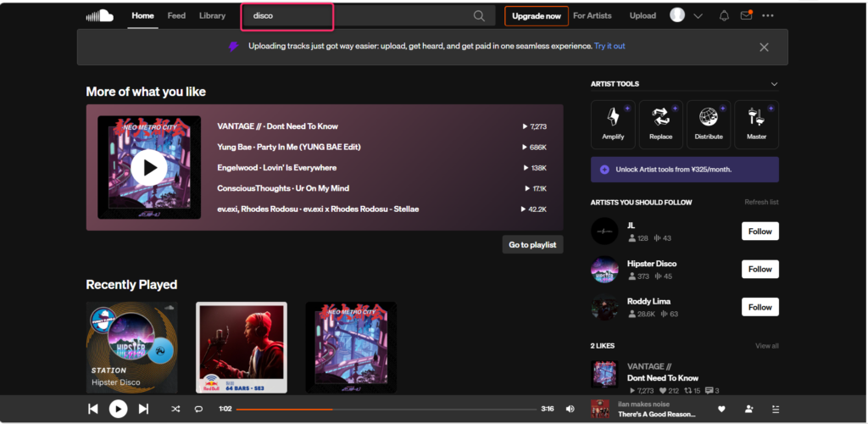Viewport: 868px width, 424px height.
Task: Expand the profile avatar dropdown menu
Action: [x=698, y=16]
